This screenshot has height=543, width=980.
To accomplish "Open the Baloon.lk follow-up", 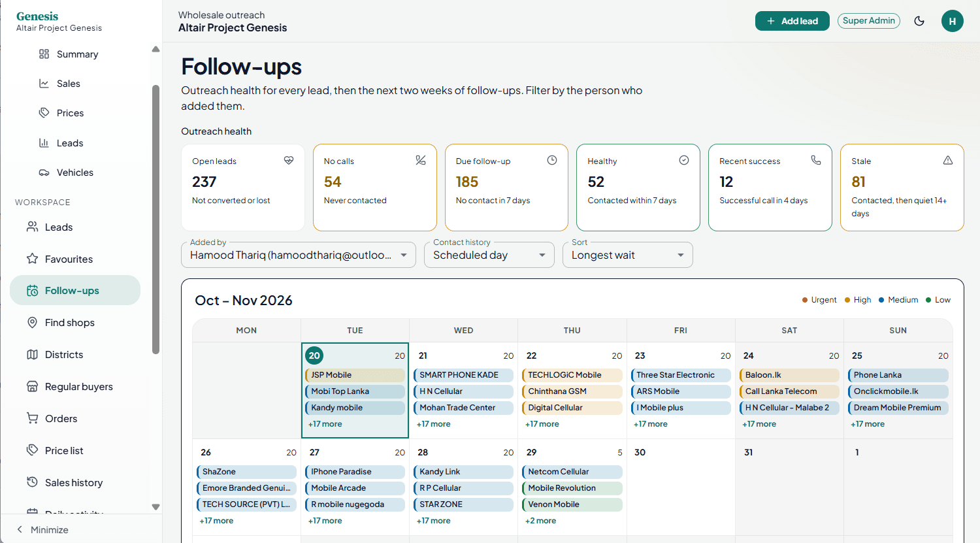I will pyautogui.click(x=789, y=375).
